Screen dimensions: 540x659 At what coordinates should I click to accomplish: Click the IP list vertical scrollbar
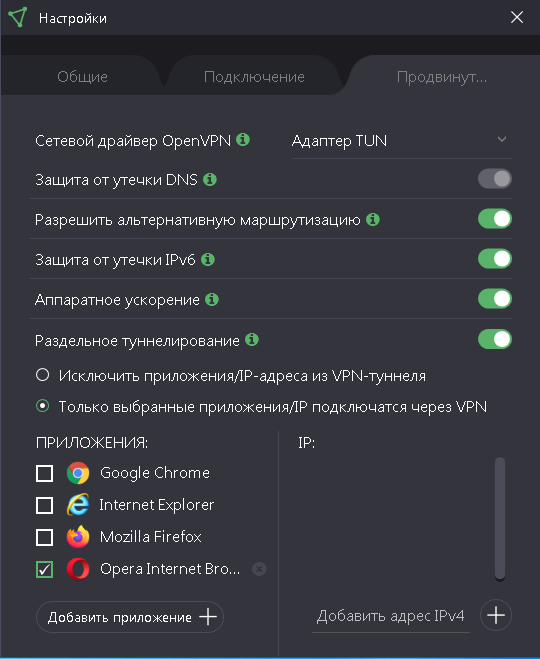point(500,518)
